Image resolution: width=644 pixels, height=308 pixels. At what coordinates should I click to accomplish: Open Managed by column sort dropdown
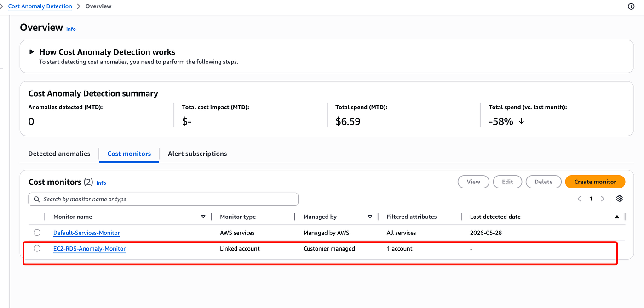click(370, 217)
